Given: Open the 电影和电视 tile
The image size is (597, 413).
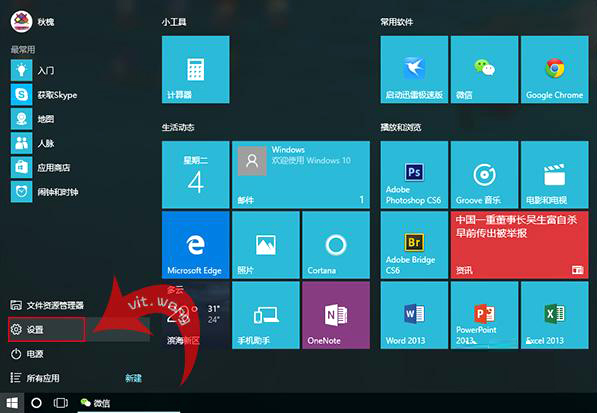Looking at the screenshot, I should 555,175.
